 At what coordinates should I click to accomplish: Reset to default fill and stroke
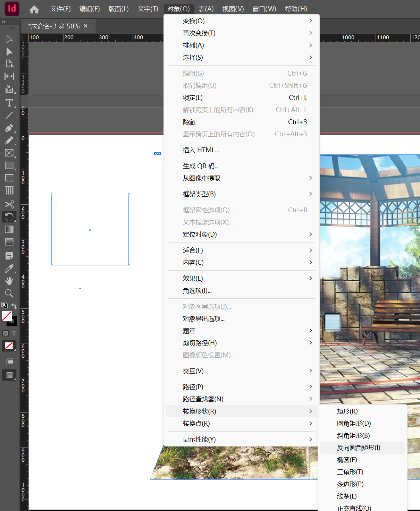pos(5,305)
